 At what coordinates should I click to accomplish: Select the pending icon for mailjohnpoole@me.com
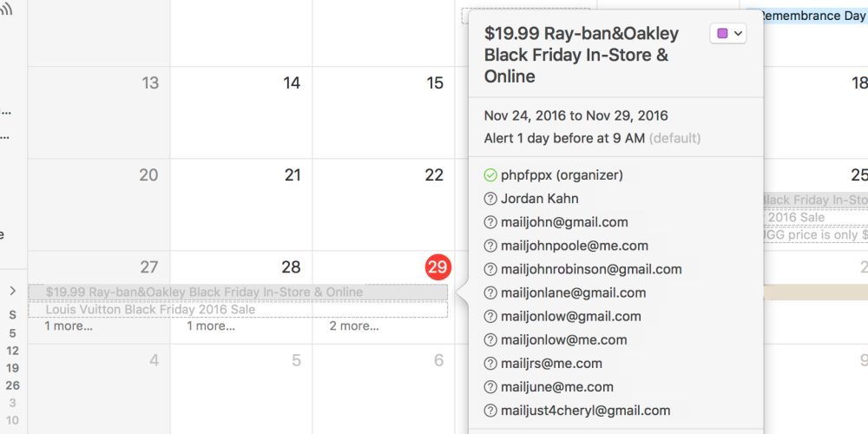[x=490, y=246]
